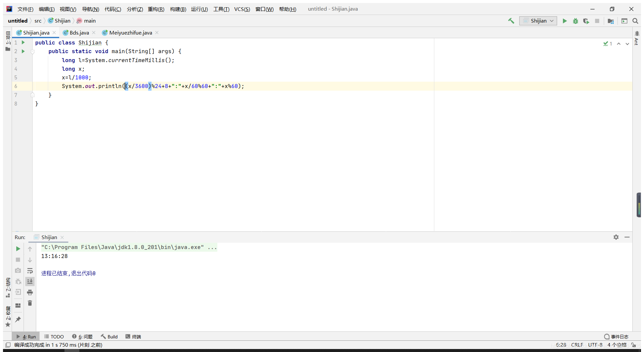Click run gutter arrow on line 1
Screen dimensions: 644x352
click(x=23, y=43)
